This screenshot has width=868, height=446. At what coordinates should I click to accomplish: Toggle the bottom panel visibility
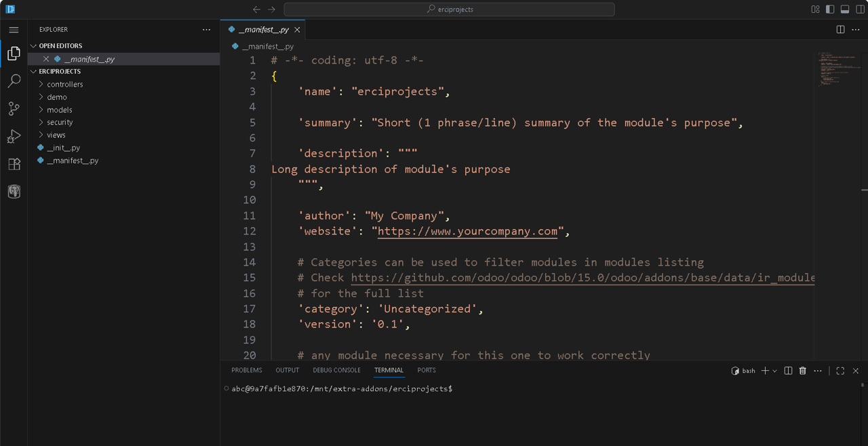click(x=845, y=9)
